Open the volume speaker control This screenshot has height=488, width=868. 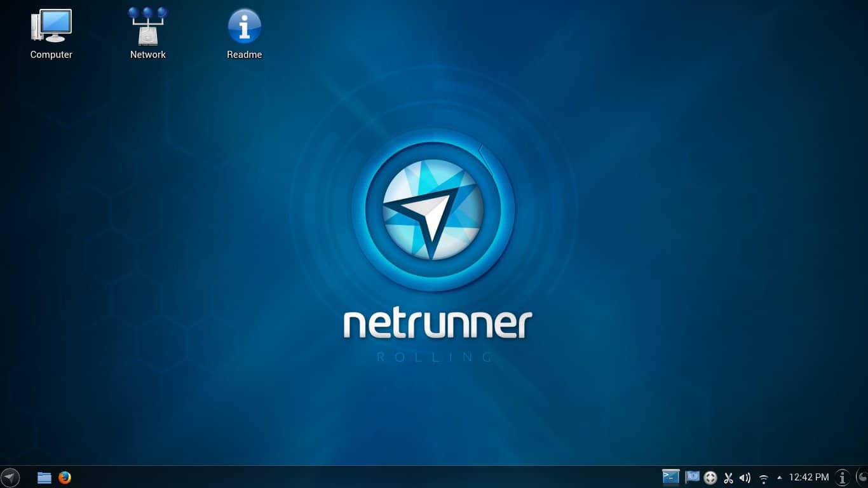[745, 478]
